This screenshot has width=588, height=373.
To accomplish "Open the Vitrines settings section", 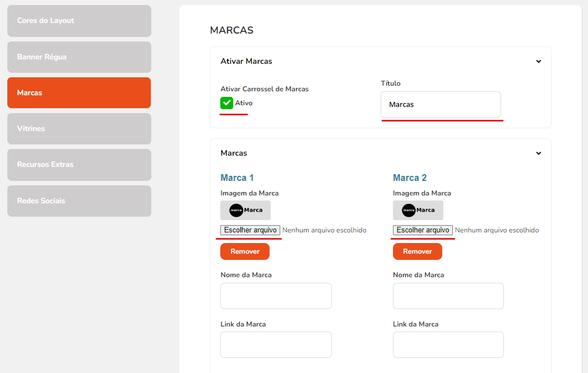I will coord(79,129).
